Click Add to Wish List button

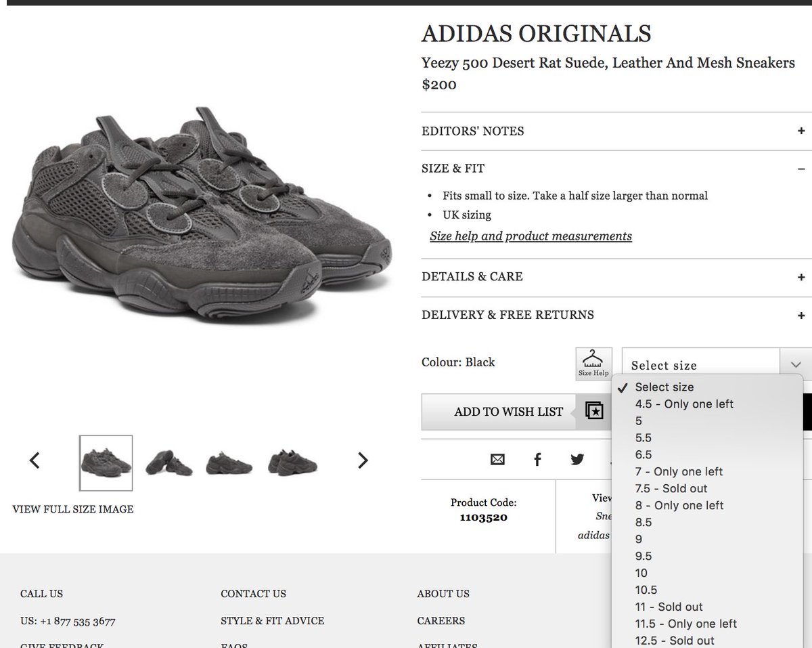[x=509, y=412]
